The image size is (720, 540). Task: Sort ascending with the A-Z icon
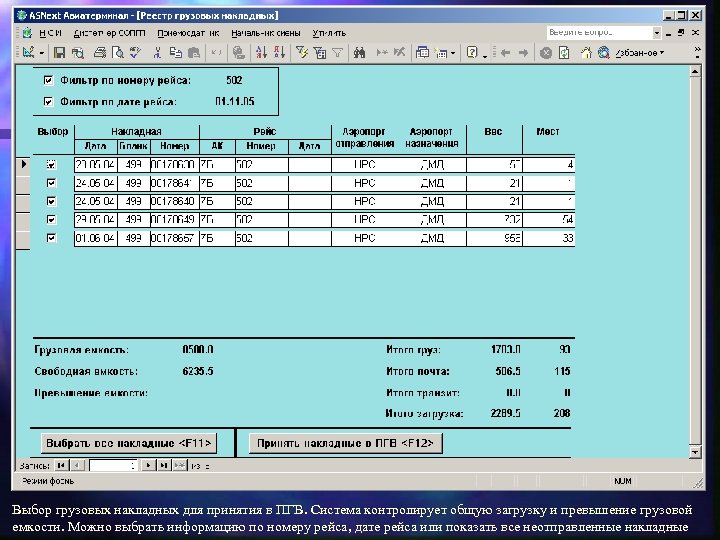pos(261,53)
